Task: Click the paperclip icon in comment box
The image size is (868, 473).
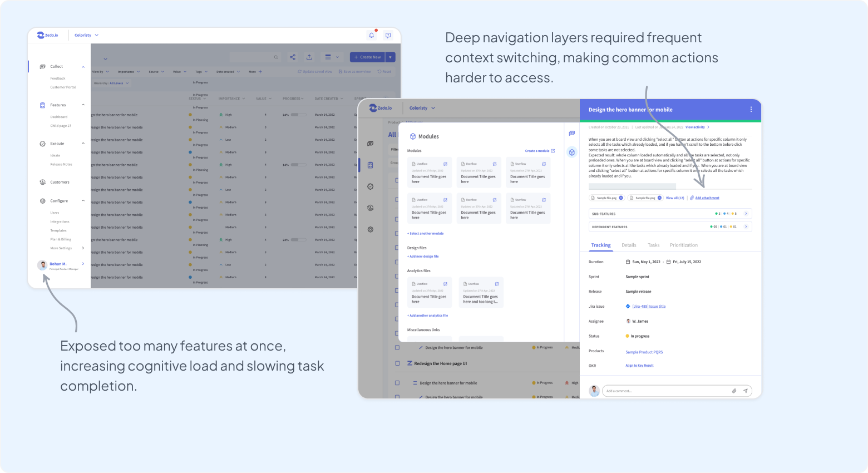Action: click(734, 391)
